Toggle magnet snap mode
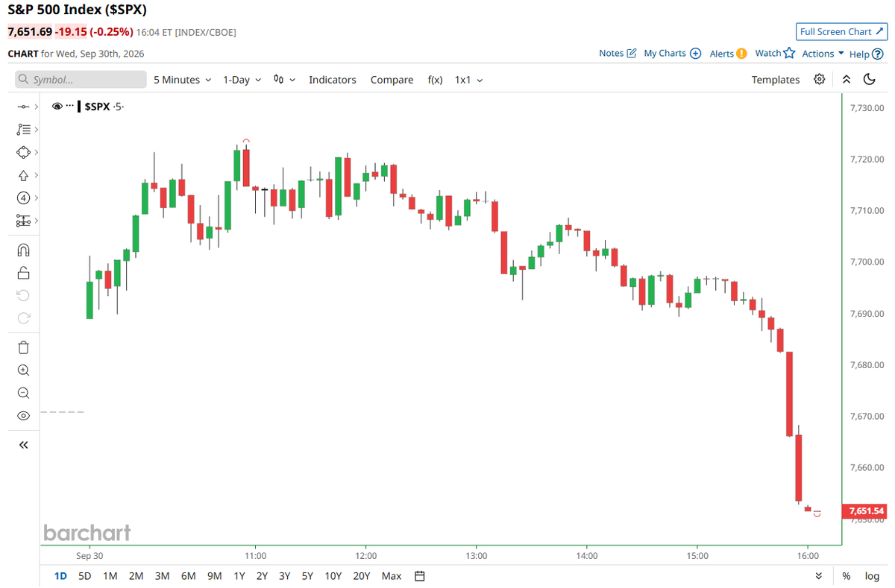Screen dimensions: 895x588 (x=23, y=250)
